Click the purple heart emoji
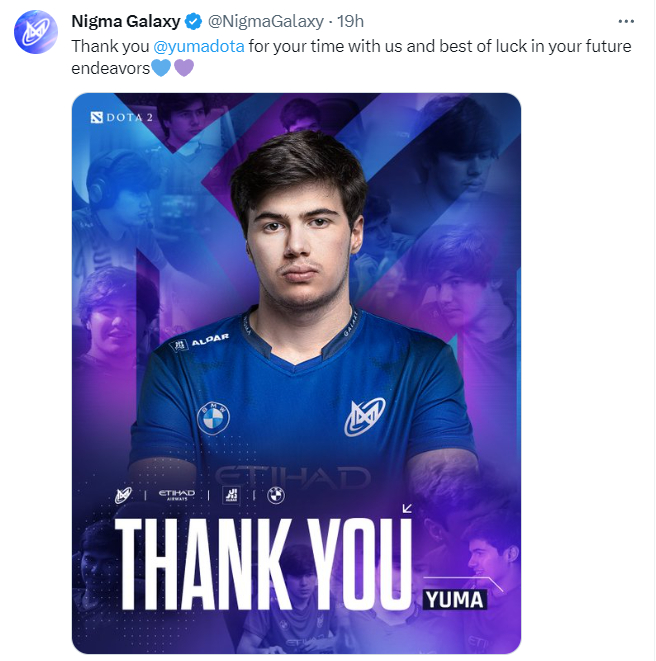The height and width of the screenshot is (661, 656). click(x=184, y=68)
